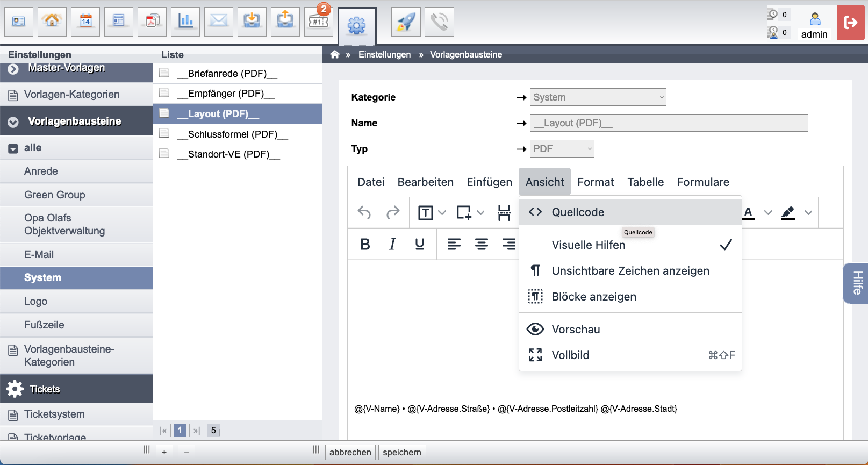Click the inbox download tray icon
The height and width of the screenshot is (465, 868).
pos(252,22)
